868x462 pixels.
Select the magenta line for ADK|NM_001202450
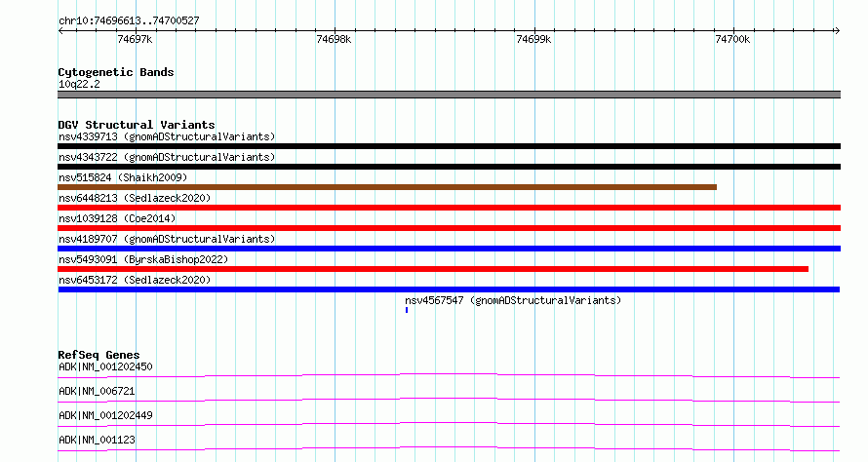[x=449, y=376]
